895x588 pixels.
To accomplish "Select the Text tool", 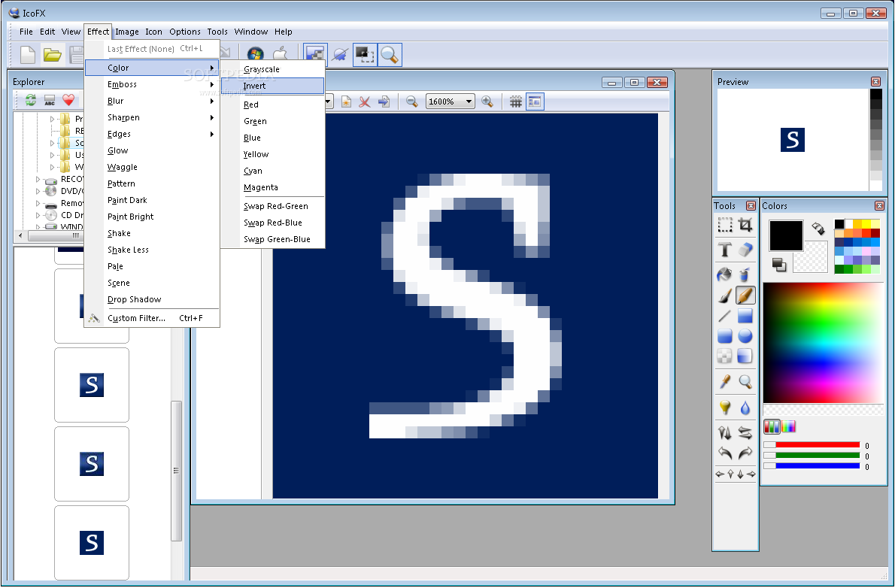I will (x=725, y=250).
